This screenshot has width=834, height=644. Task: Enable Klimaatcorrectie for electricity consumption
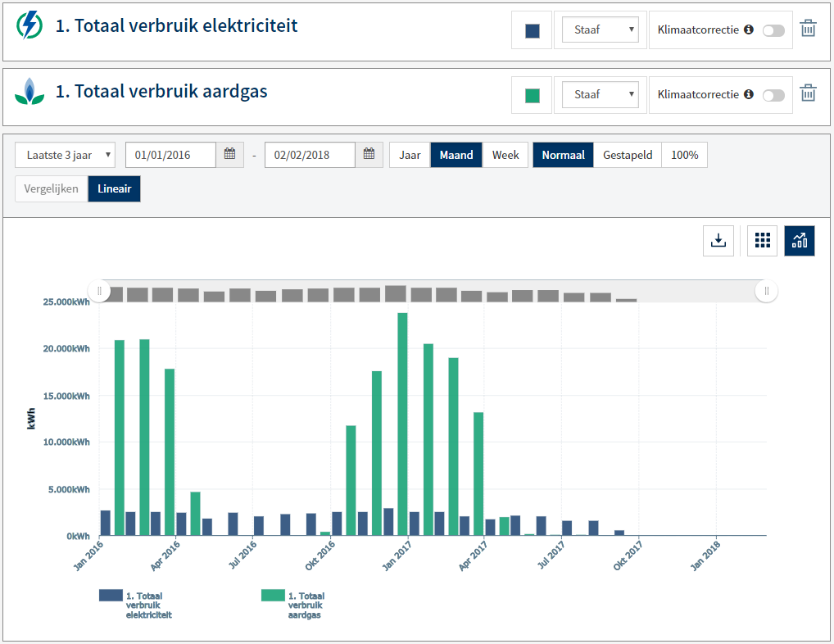(x=773, y=30)
